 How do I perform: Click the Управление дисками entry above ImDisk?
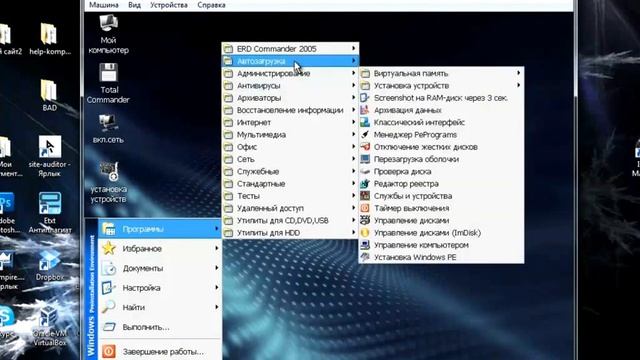(x=441, y=220)
